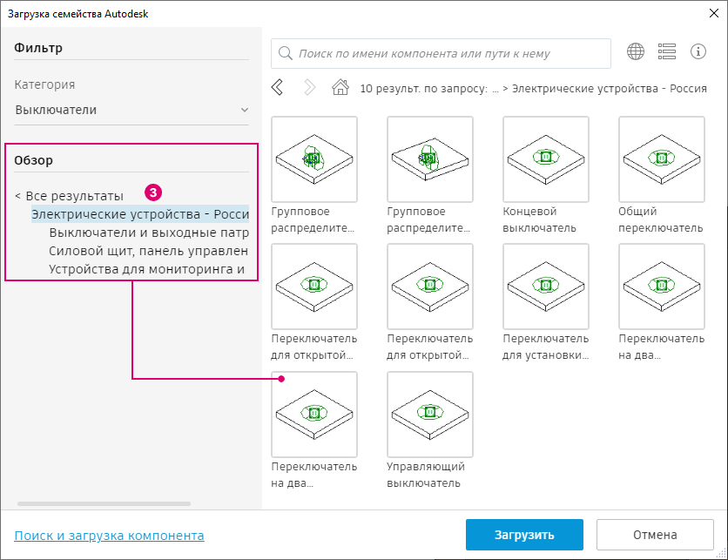This screenshot has height=560, width=728.
Task: Select Силовой щит, панель управления item
Action: tap(149, 251)
